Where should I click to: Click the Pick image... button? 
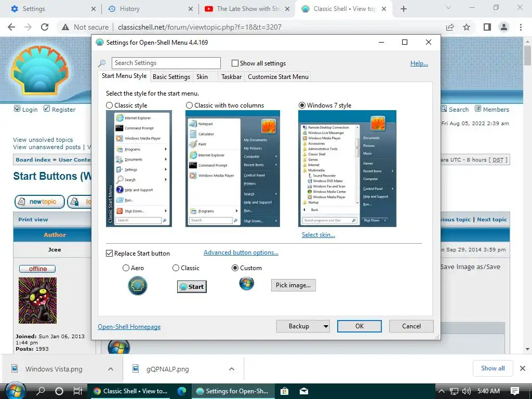tap(293, 285)
